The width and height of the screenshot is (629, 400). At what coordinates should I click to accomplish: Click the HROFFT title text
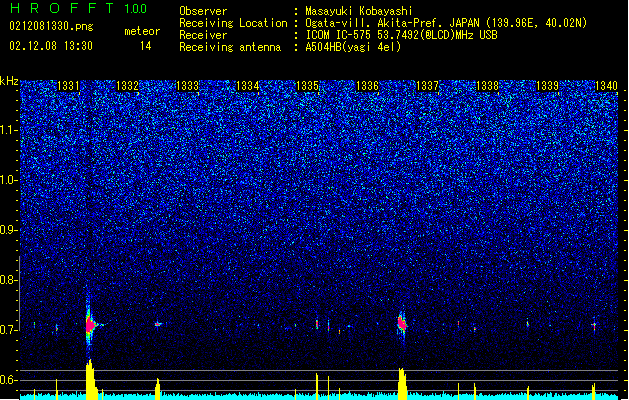pyautogui.click(x=62, y=8)
